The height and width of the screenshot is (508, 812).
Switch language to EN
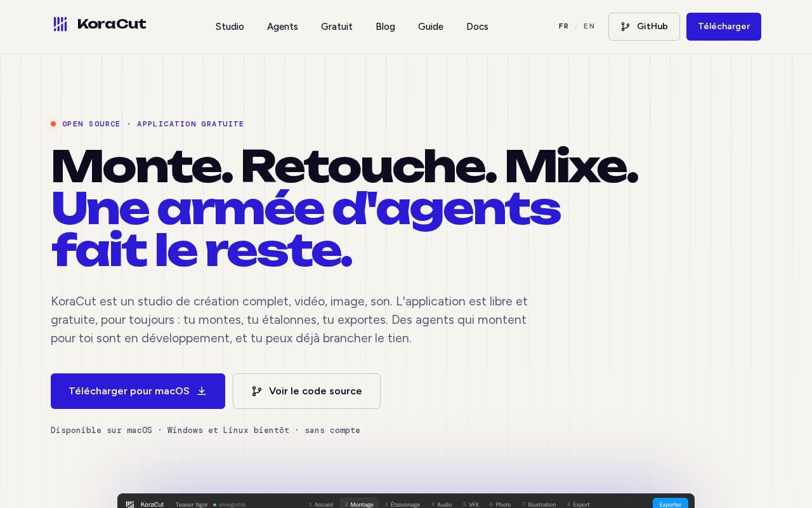[x=589, y=27]
